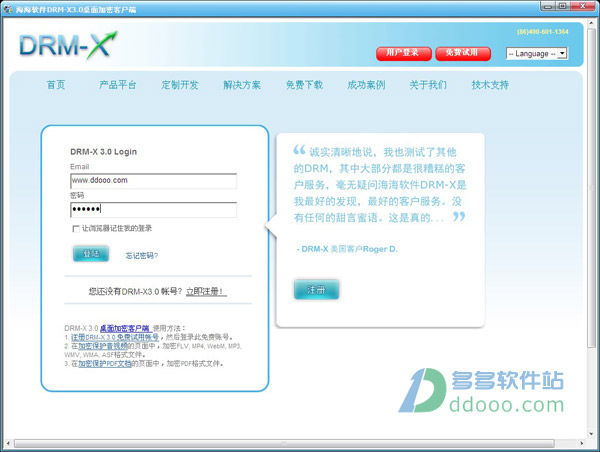Maximize the DRM-X client window
Viewport: 600px width, 452px height.
tap(563, 7)
